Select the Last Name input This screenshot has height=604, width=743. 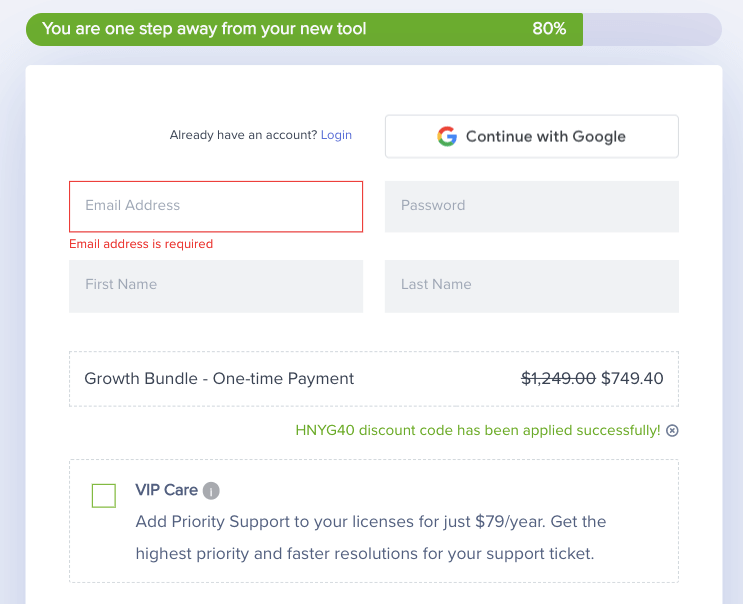pos(531,285)
